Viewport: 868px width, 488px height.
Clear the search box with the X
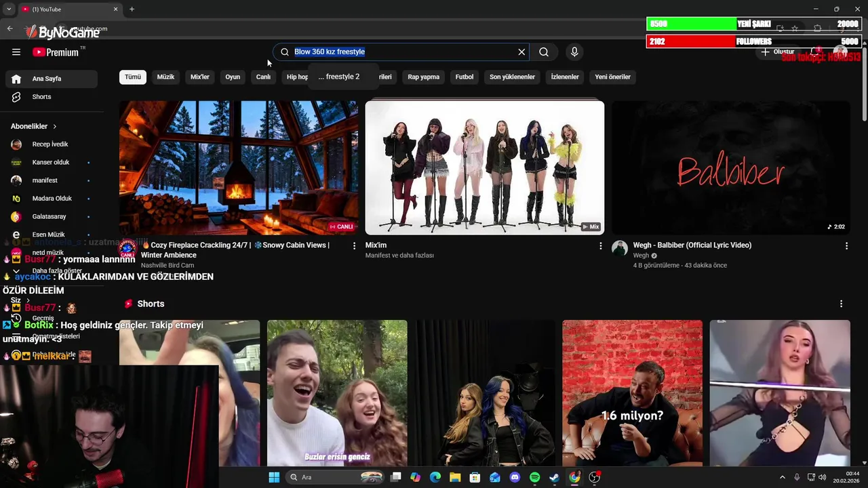point(521,52)
